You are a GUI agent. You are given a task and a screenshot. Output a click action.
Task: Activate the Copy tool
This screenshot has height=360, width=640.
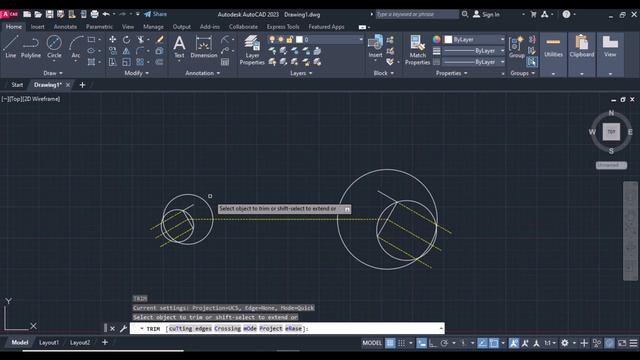[112, 51]
